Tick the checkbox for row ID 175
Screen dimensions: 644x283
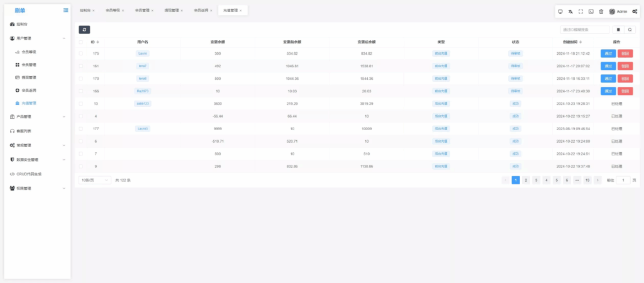click(x=80, y=53)
